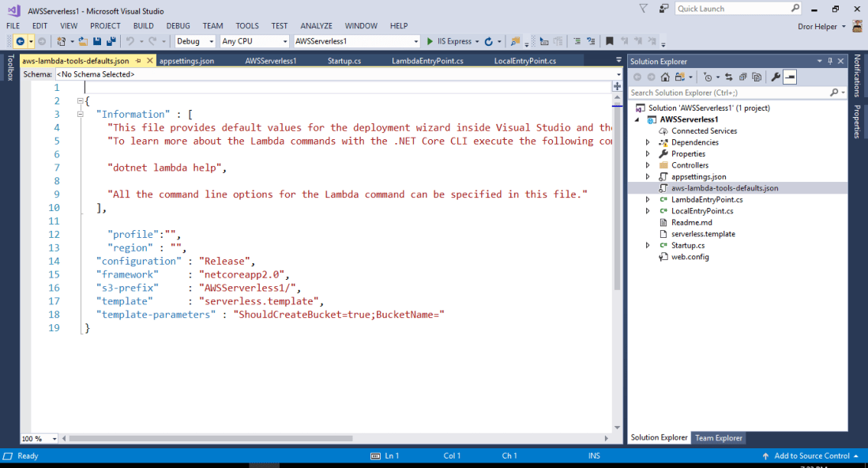This screenshot has height=468, width=868.
Task: Switch to the Startup.cs tab
Action: tap(344, 61)
